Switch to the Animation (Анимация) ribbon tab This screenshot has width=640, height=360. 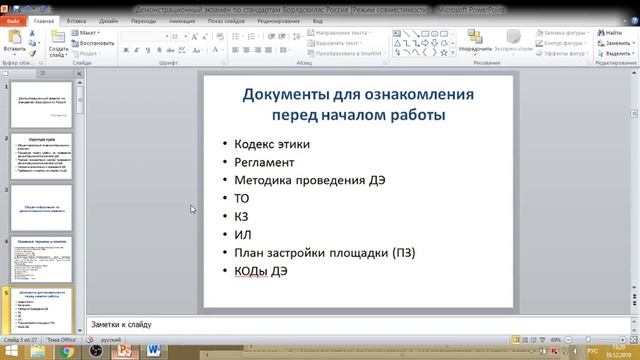tap(182, 21)
